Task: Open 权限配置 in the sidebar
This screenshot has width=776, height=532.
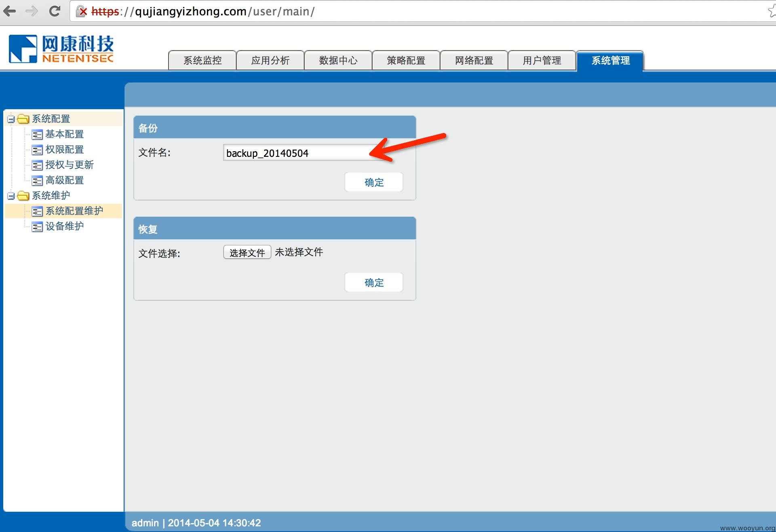Action: (65, 150)
